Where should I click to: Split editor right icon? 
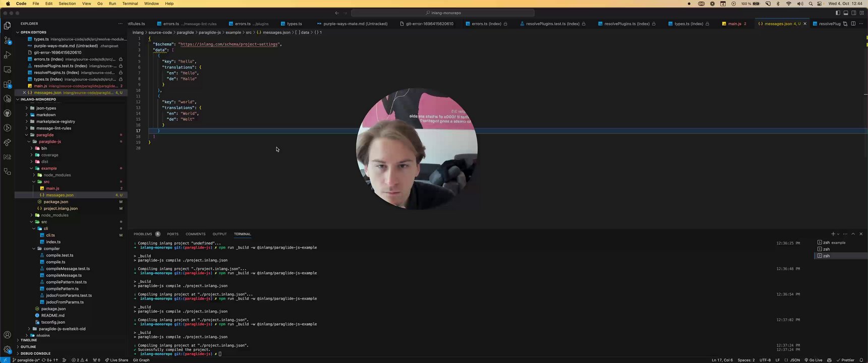coord(853,24)
